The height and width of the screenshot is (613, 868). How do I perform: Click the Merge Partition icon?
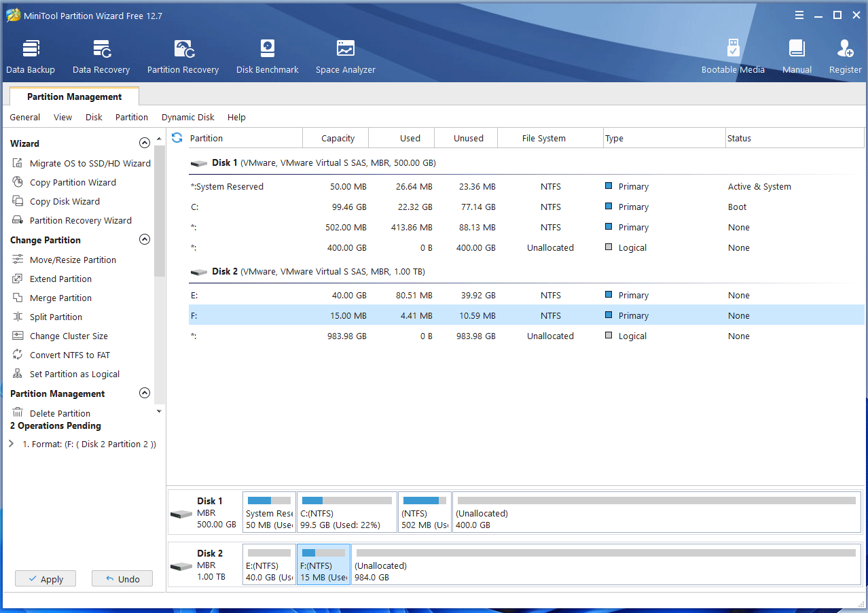tap(18, 298)
